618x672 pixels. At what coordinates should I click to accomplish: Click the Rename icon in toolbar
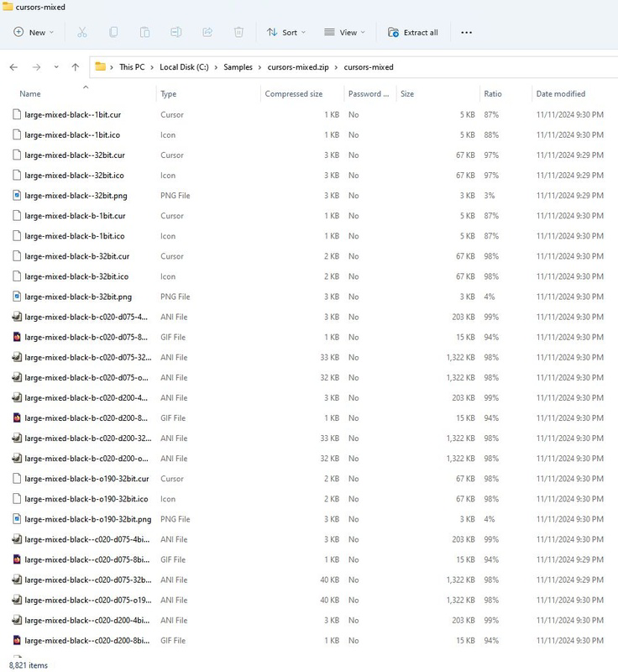point(176,33)
